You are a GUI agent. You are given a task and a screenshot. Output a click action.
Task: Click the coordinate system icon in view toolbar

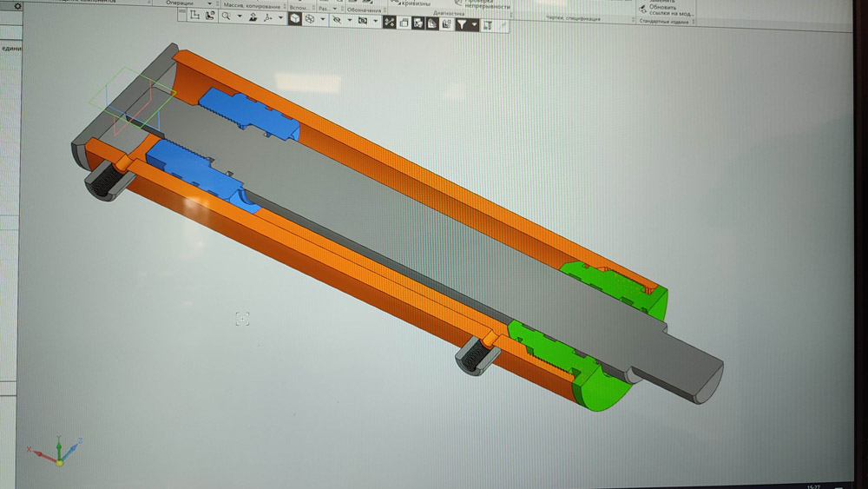(x=194, y=15)
